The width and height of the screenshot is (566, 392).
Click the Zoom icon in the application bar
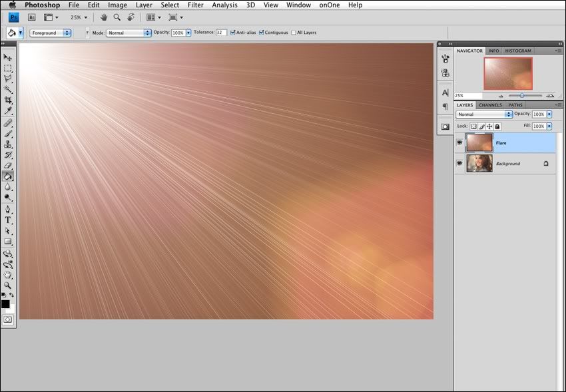click(x=117, y=17)
